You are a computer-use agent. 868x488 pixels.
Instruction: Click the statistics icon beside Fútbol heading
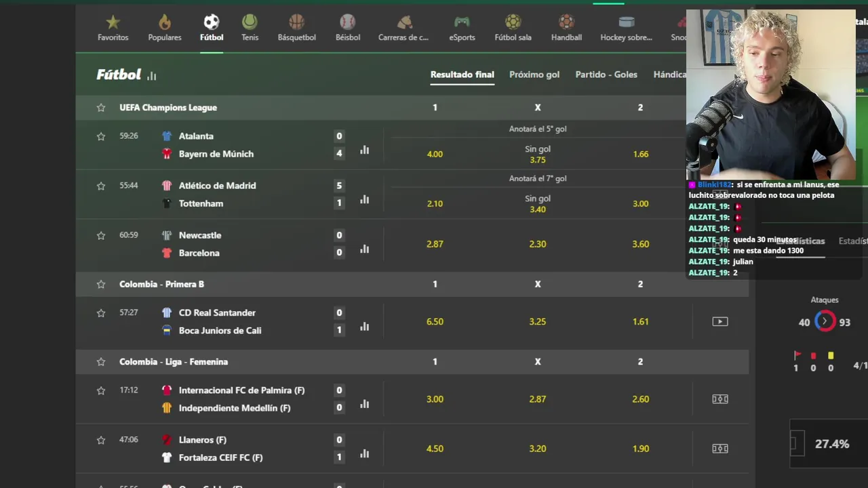[x=152, y=76]
